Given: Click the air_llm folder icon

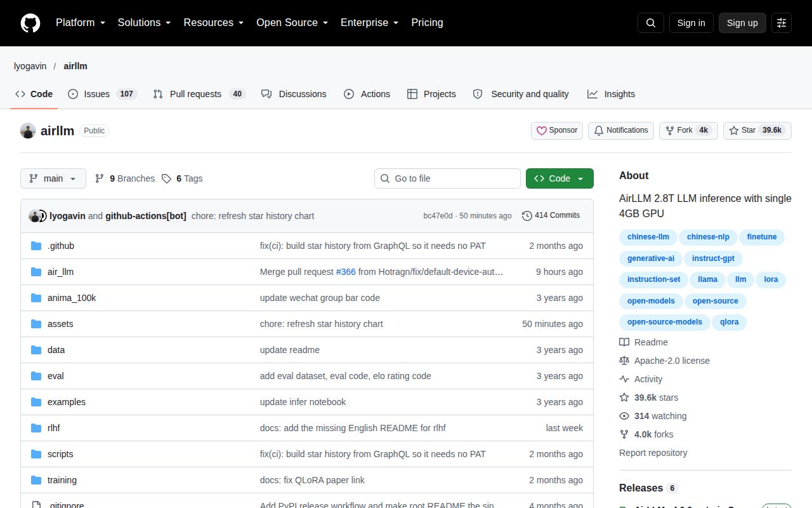Looking at the screenshot, I should click(x=36, y=272).
